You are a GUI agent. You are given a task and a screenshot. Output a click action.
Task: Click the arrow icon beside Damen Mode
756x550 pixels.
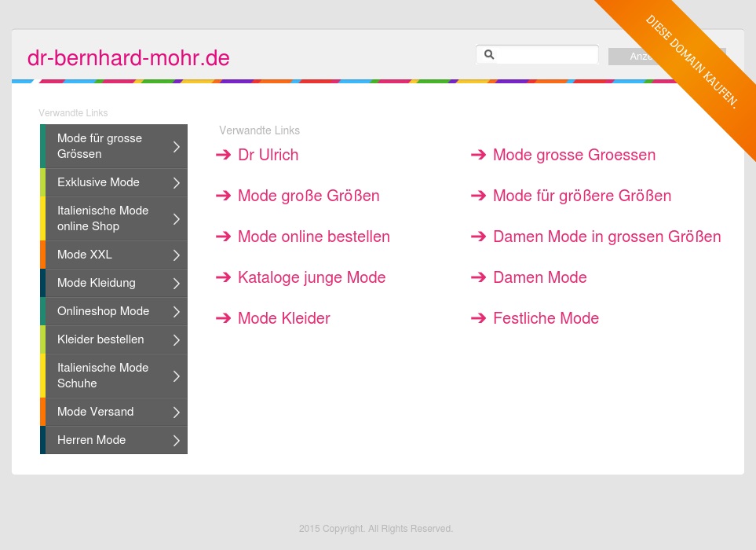pos(479,277)
